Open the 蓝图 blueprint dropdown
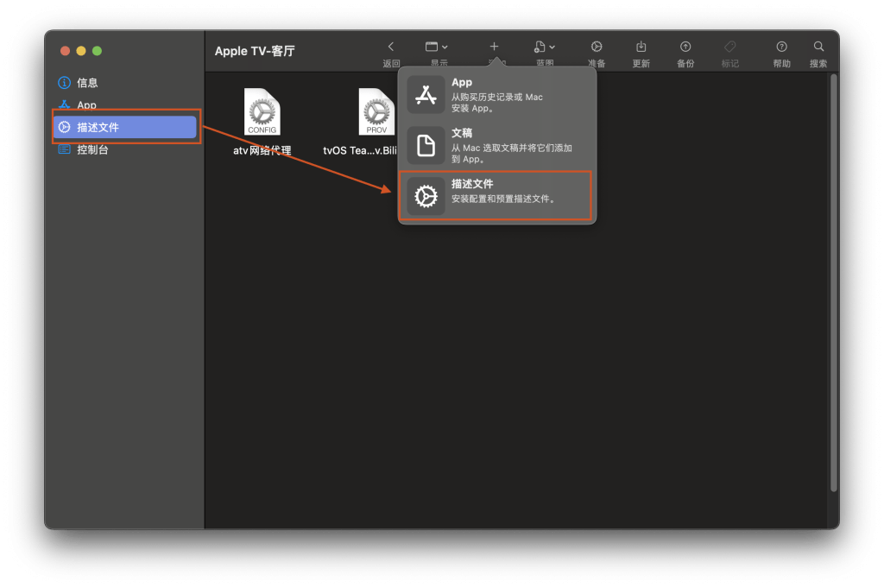 click(x=544, y=47)
